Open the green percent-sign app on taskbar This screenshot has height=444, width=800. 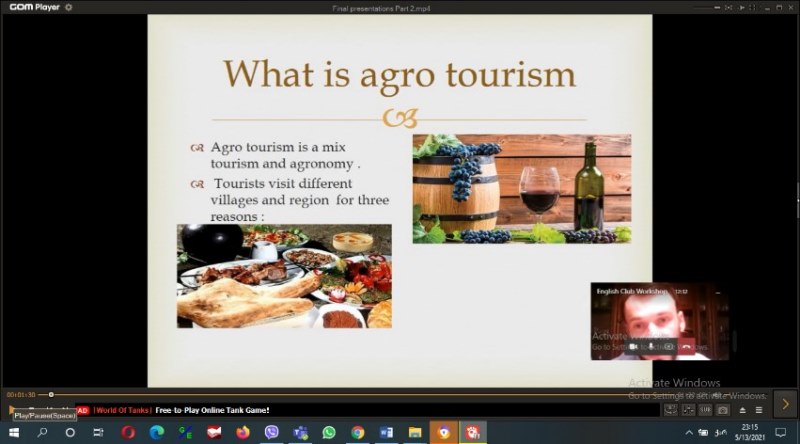pyautogui.click(x=185, y=433)
